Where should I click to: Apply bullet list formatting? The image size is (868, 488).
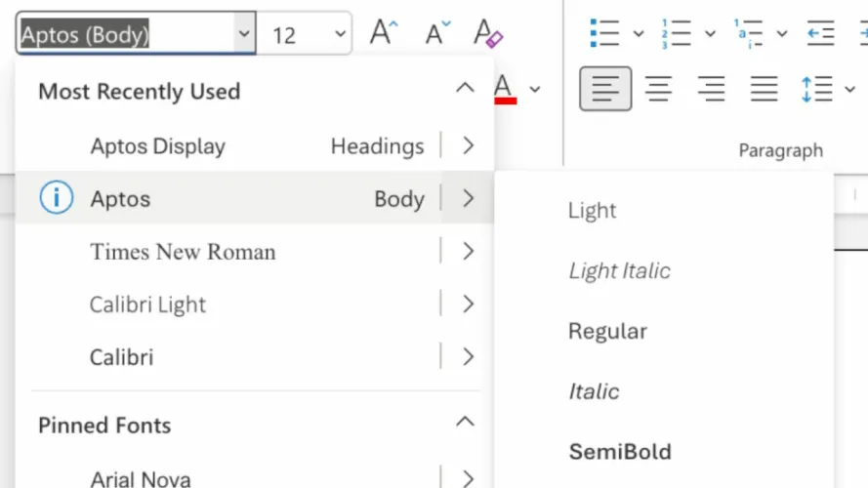(605, 33)
